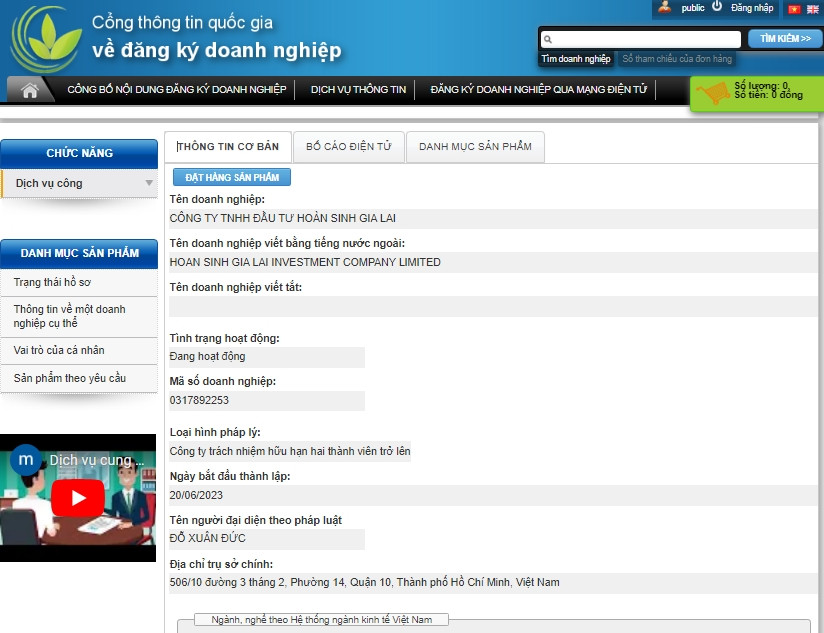Expand the Dịch vụ công dropdown arrow
The width and height of the screenshot is (824, 633).
pyautogui.click(x=149, y=183)
